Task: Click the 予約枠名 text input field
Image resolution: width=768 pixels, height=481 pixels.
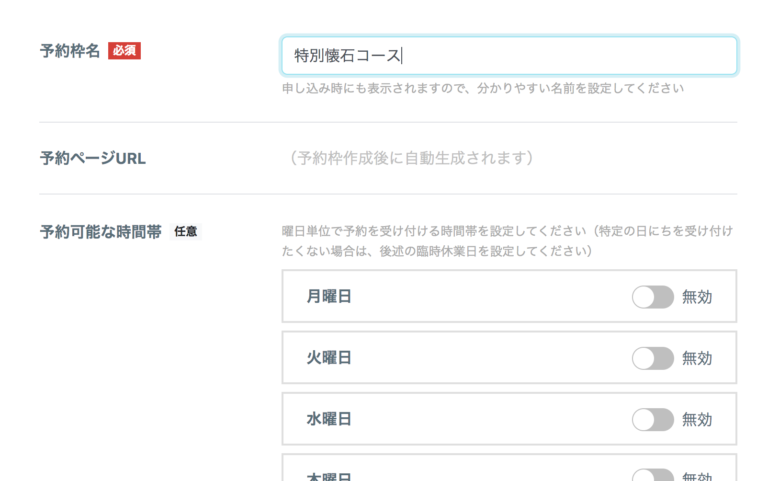Action: [509, 56]
